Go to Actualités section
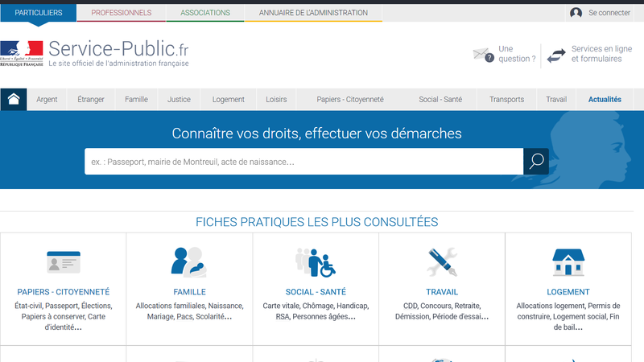The width and height of the screenshot is (644, 362). tap(605, 99)
